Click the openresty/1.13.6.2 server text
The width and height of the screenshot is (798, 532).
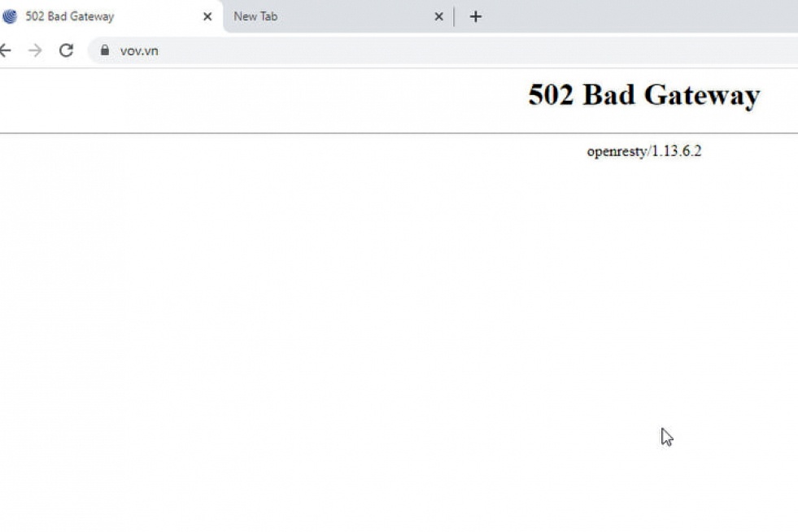click(x=643, y=151)
